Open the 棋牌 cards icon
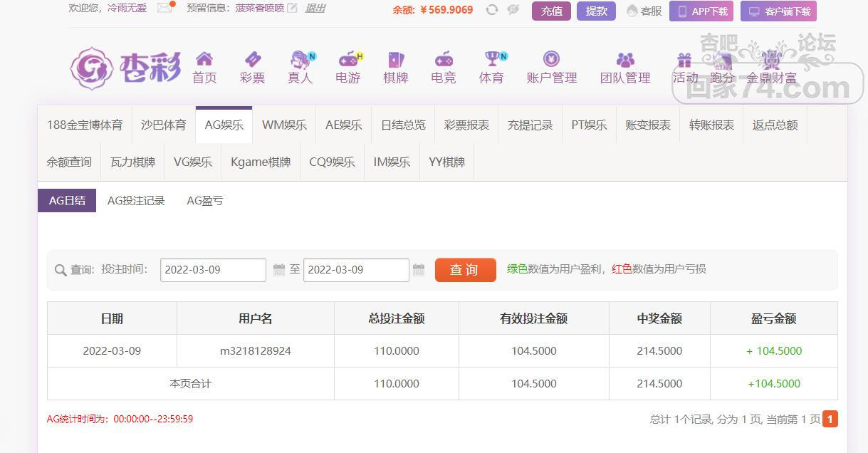This screenshot has height=453, width=868. point(395,59)
